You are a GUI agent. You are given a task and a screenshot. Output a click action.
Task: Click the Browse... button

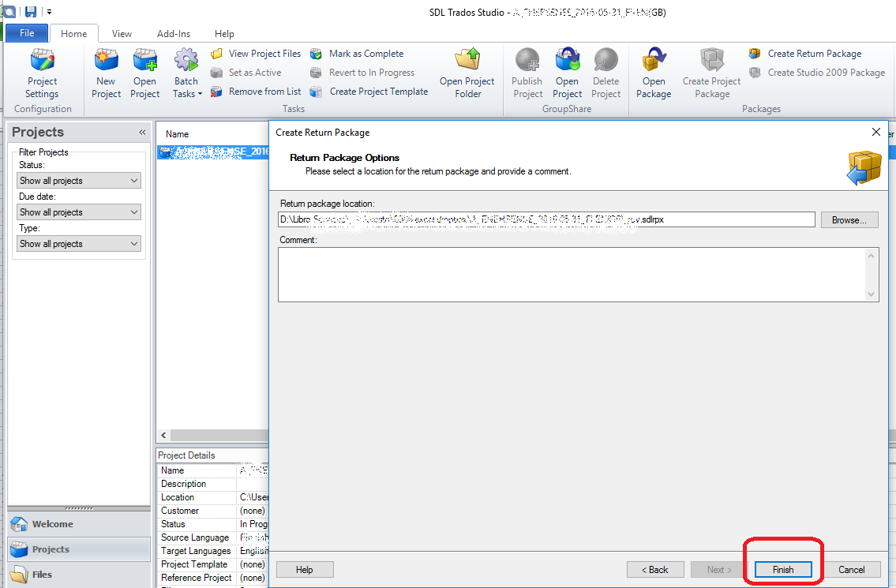coord(849,220)
